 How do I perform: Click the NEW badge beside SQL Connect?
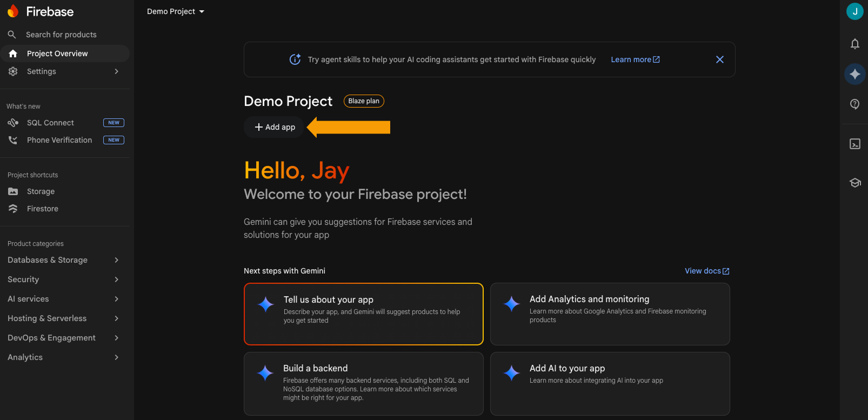click(113, 123)
